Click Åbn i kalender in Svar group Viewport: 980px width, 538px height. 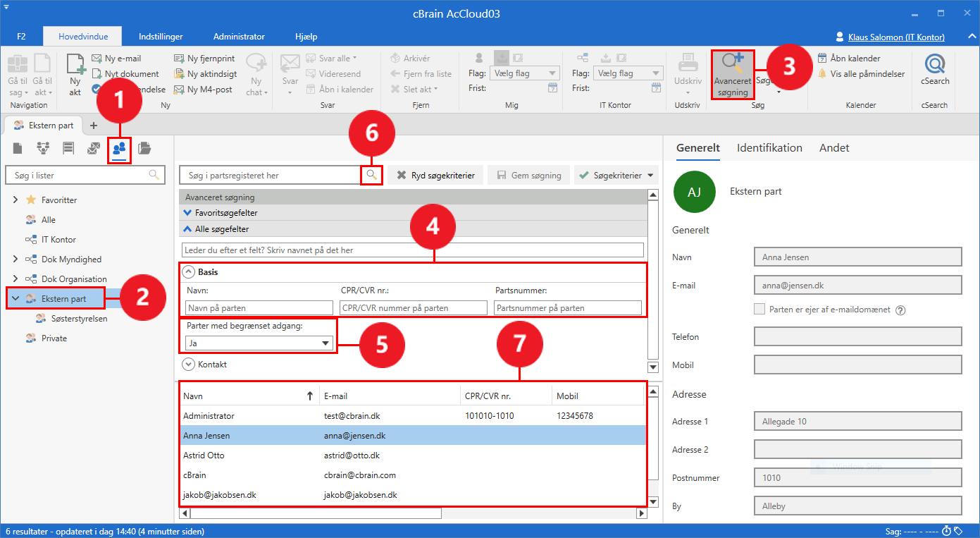[340, 90]
